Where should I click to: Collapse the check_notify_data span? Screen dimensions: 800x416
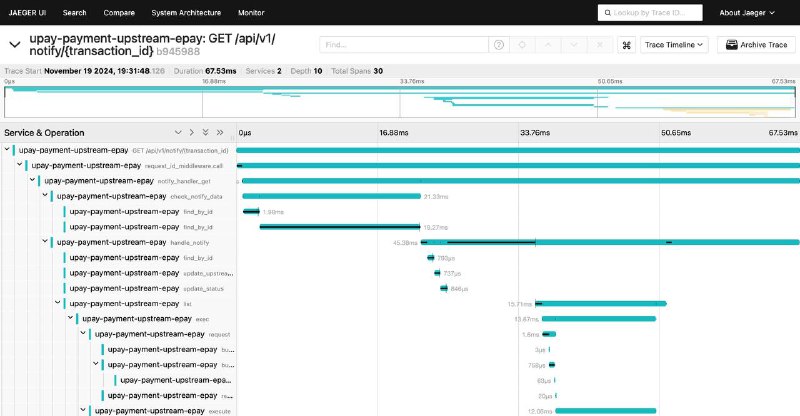[45, 195]
